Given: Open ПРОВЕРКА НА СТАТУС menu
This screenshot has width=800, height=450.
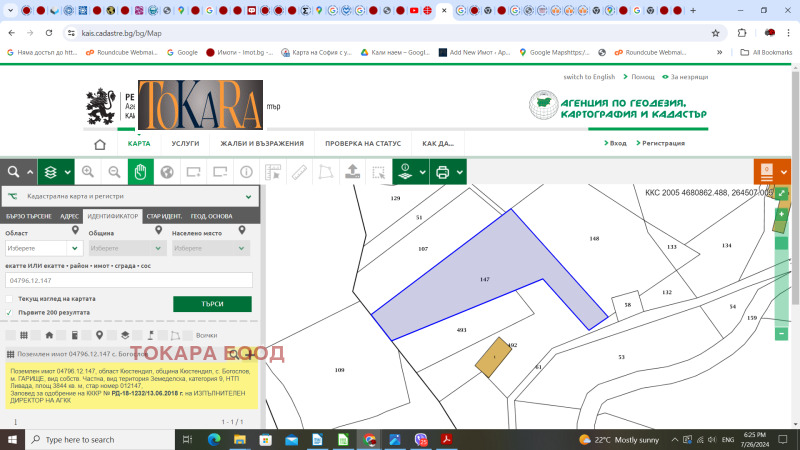Looking at the screenshot, I should pyautogui.click(x=363, y=144).
